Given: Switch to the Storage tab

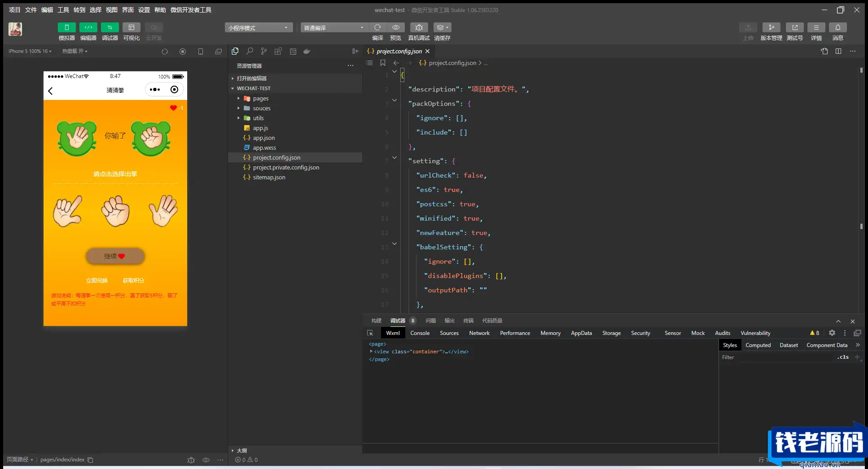Looking at the screenshot, I should pos(611,333).
